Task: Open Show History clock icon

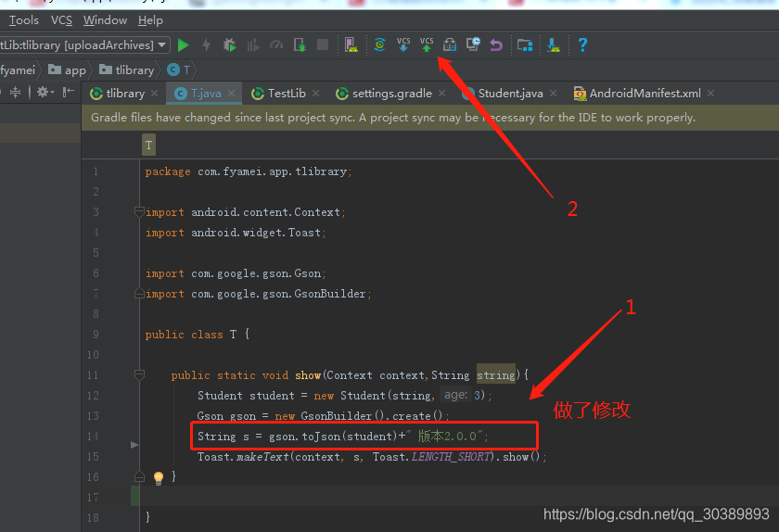Action: pos(473,44)
